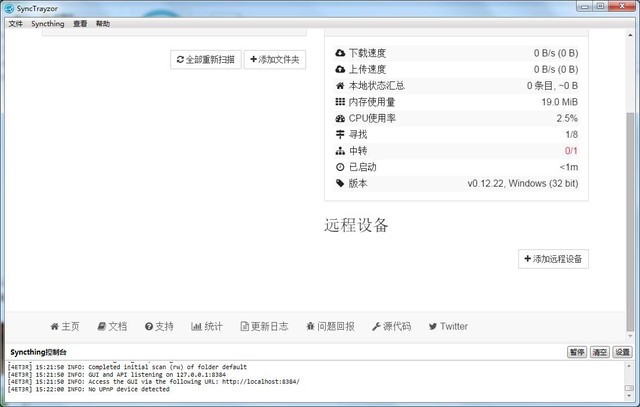Click the 暂停 console button
The width and height of the screenshot is (640, 407).
click(x=577, y=352)
